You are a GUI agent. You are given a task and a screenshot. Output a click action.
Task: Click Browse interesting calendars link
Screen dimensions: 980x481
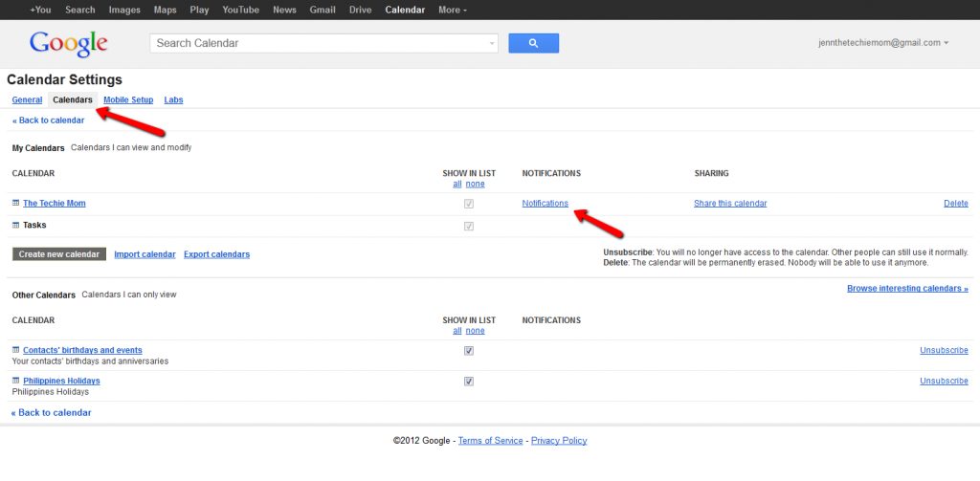point(907,288)
